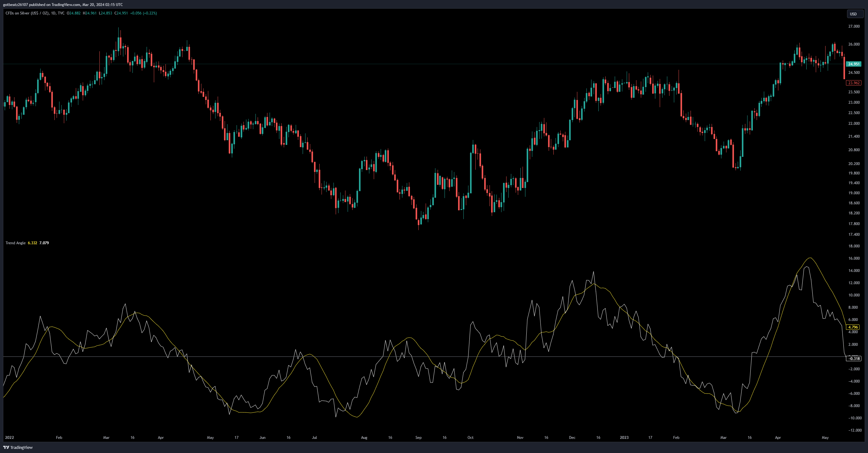Click the 2023 label on the time axis
The height and width of the screenshot is (453, 868).
pyautogui.click(x=624, y=438)
